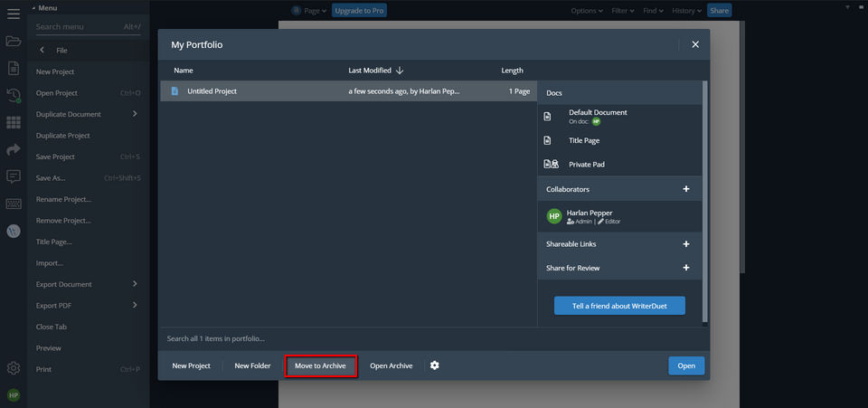
Task: Click New Project button in dialog
Action: [191, 365]
